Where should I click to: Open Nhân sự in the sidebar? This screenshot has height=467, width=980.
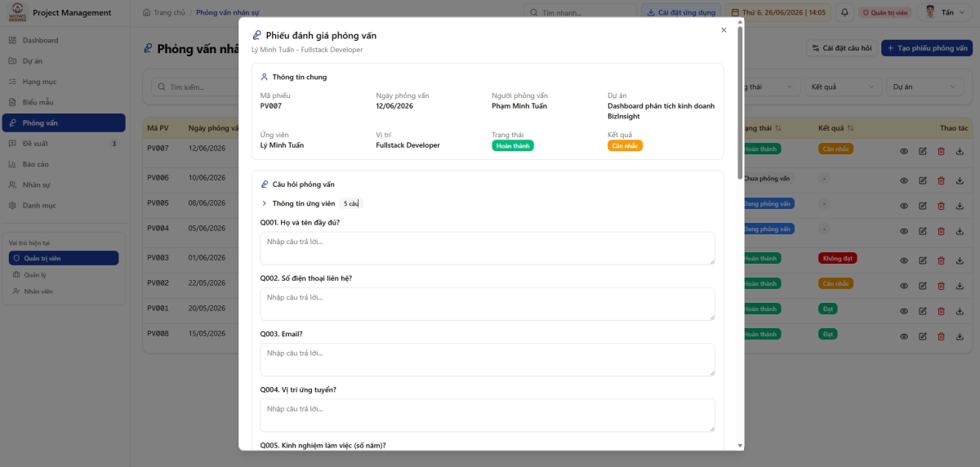(64, 185)
